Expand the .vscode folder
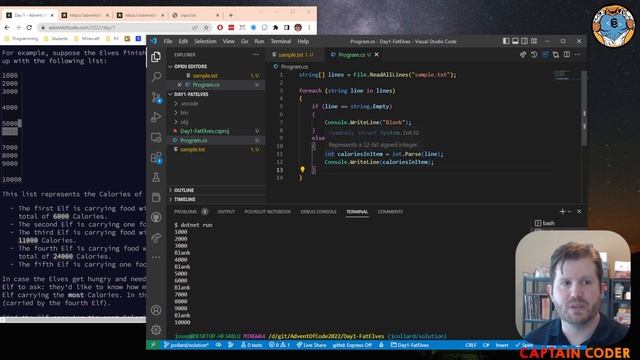Image resolution: width=640 pixels, height=360 pixels. (x=189, y=104)
